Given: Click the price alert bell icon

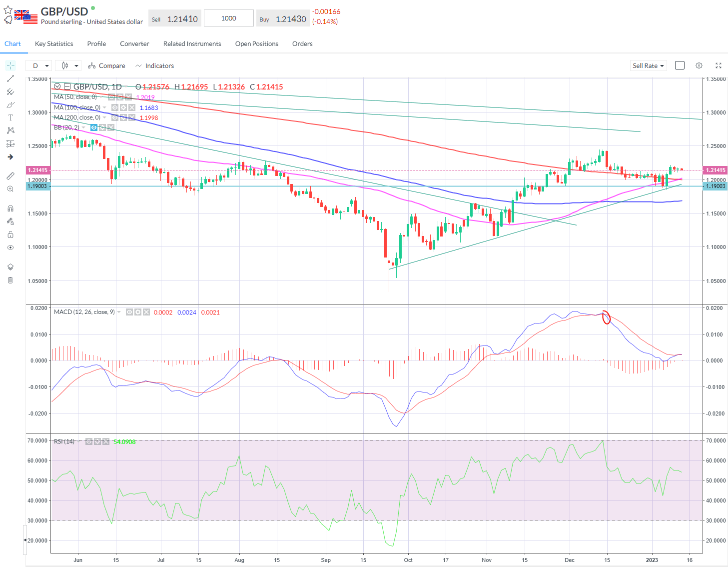Looking at the screenshot, I should click(8, 20).
